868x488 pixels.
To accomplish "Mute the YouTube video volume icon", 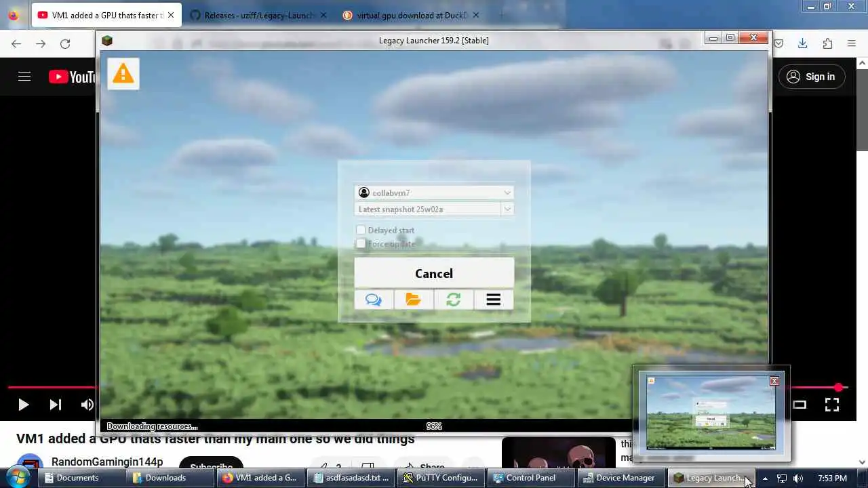I will pyautogui.click(x=87, y=405).
